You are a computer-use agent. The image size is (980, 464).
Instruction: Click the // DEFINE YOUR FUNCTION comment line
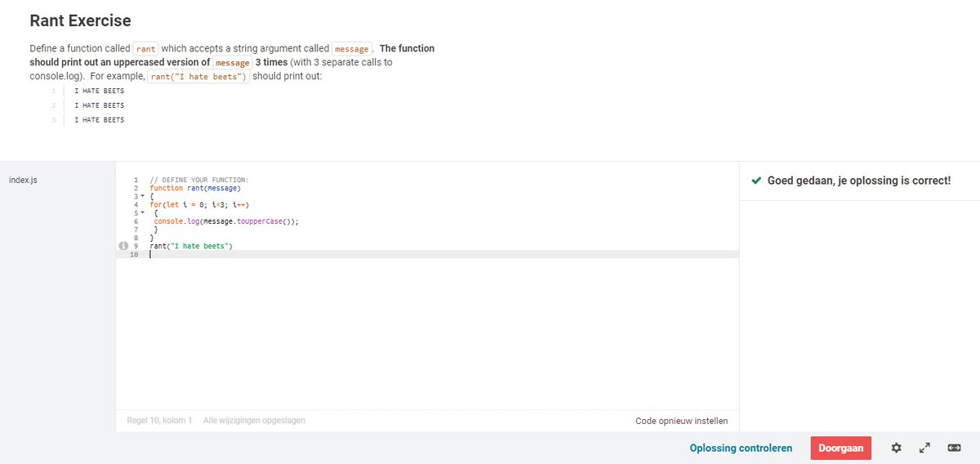coord(198,180)
